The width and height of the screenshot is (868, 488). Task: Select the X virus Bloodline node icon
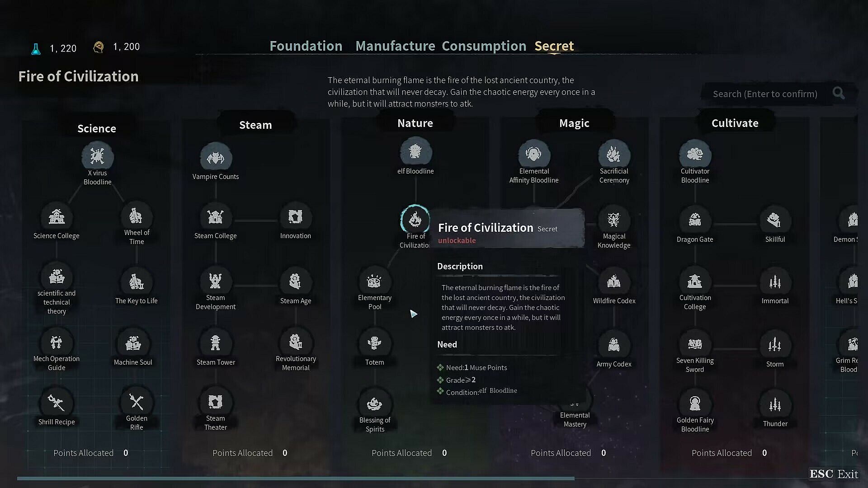(97, 156)
